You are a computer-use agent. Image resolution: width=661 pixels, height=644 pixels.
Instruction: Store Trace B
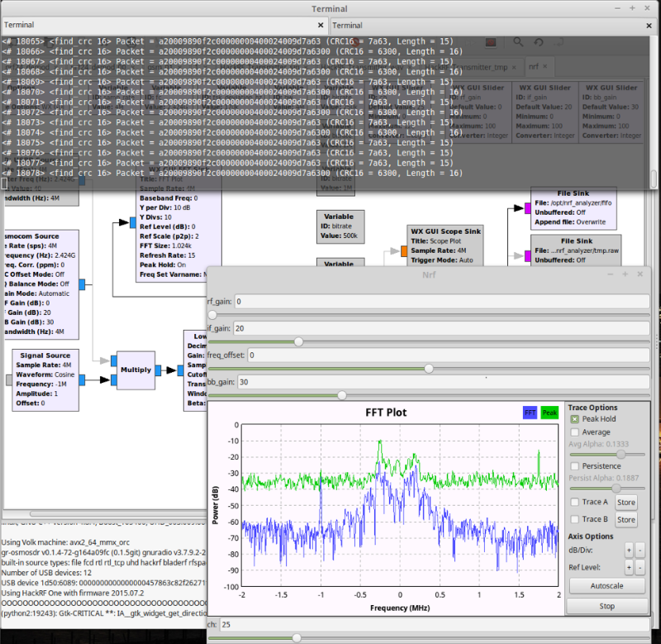625,520
